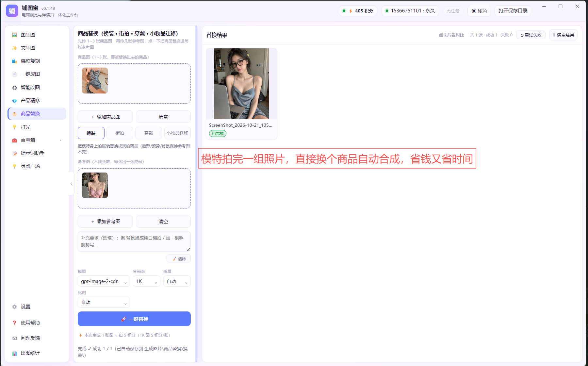Image resolution: width=588 pixels, height=366 pixels.
Task: Click 无任务 task status pill
Action: (x=453, y=11)
